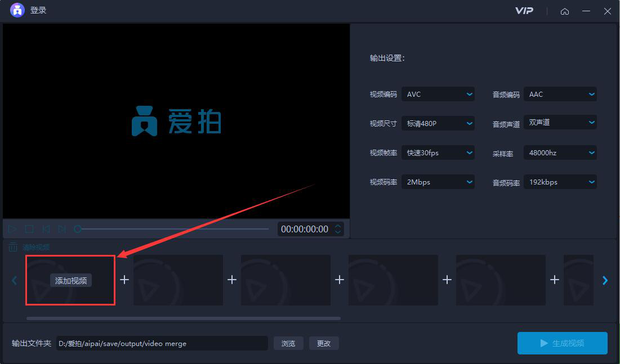This screenshot has height=364, width=620.
Task: Click the plus icon after second clip slot
Action: coord(232,280)
